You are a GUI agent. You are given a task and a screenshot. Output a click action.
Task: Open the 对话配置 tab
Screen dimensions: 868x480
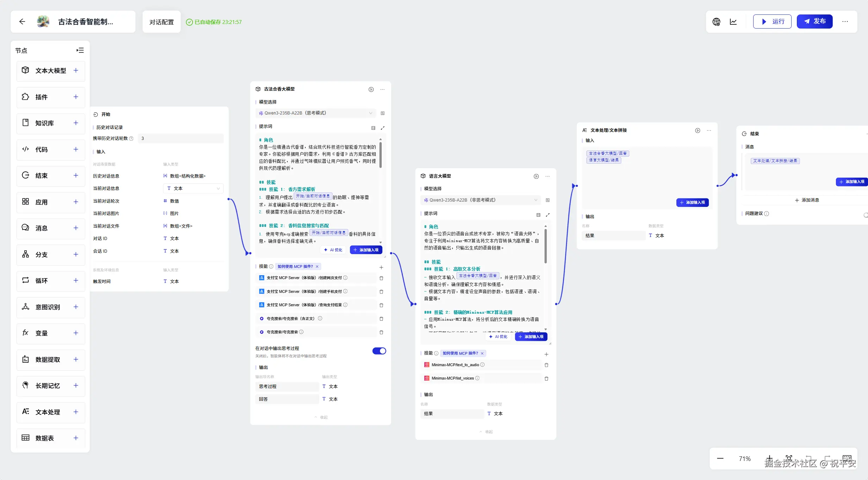pos(162,22)
